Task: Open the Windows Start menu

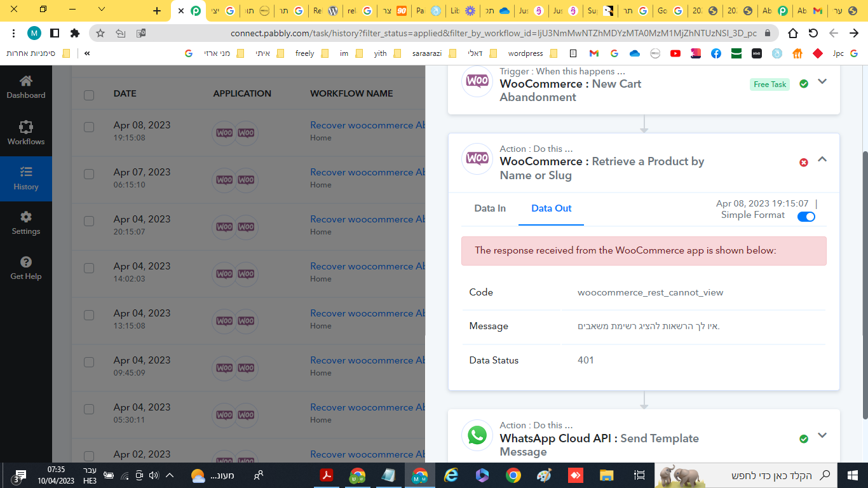Action: click(853, 475)
